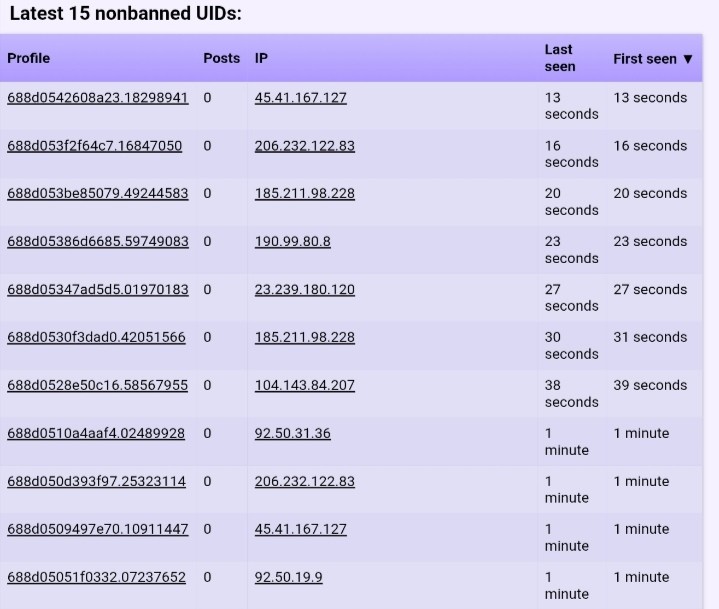719x609 pixels.
Task: Click IP address 104.143.84.207
Action: click(x=304, y=386)
